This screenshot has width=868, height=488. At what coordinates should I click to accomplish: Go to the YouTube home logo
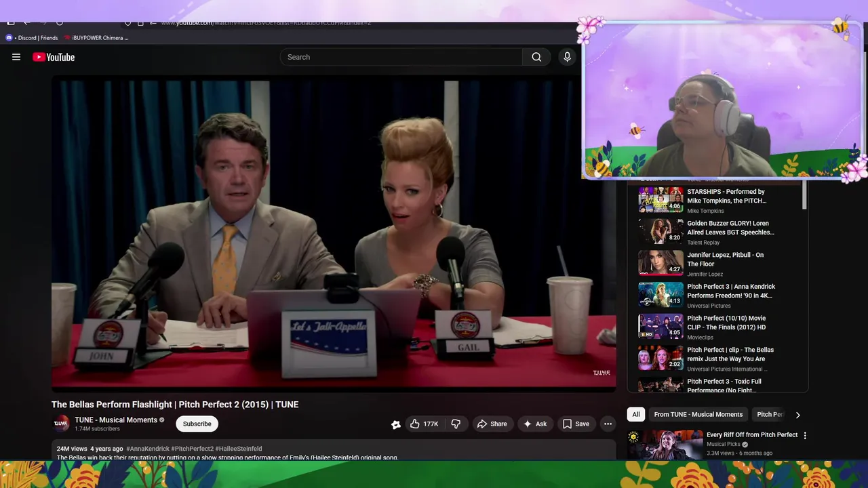click(x=54, y=57)
